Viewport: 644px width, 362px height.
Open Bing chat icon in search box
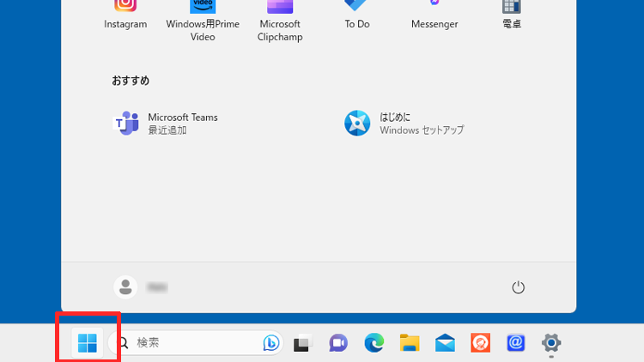[x=271, y=343]
